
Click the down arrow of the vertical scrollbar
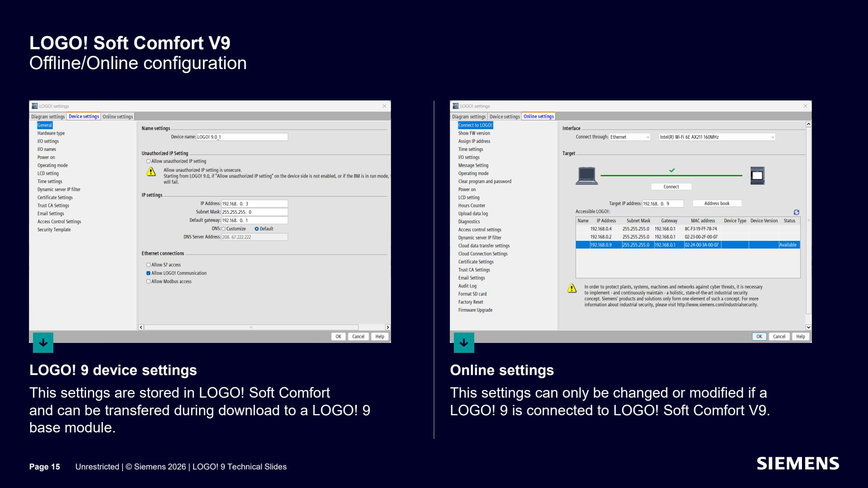point(808,327)
